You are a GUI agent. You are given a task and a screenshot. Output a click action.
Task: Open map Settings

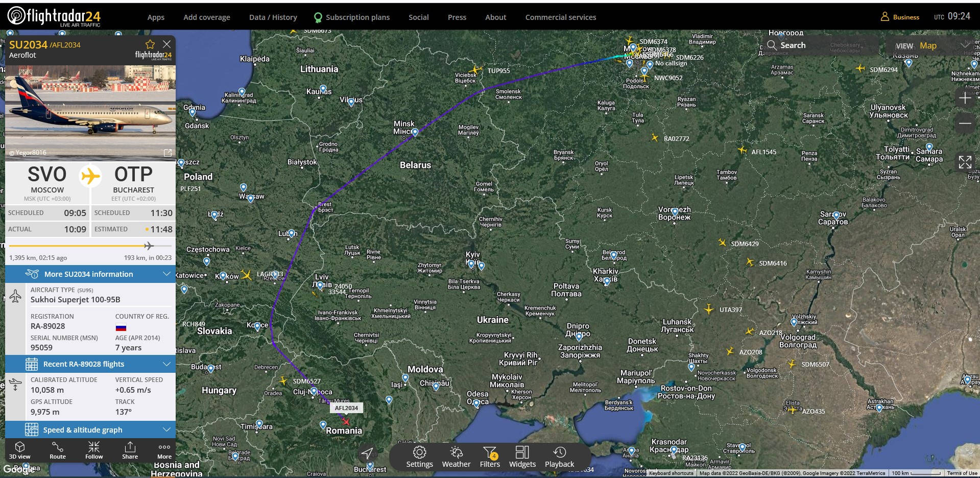(419, 457)
